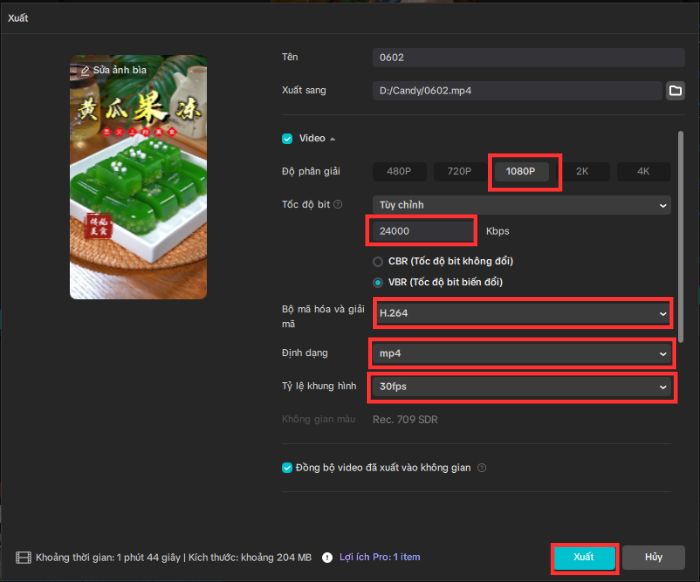Image resolution: width=700 pixels, height=582 pixels.
Task: Select the CBR constant bitrate option
Action: [379, 261]
